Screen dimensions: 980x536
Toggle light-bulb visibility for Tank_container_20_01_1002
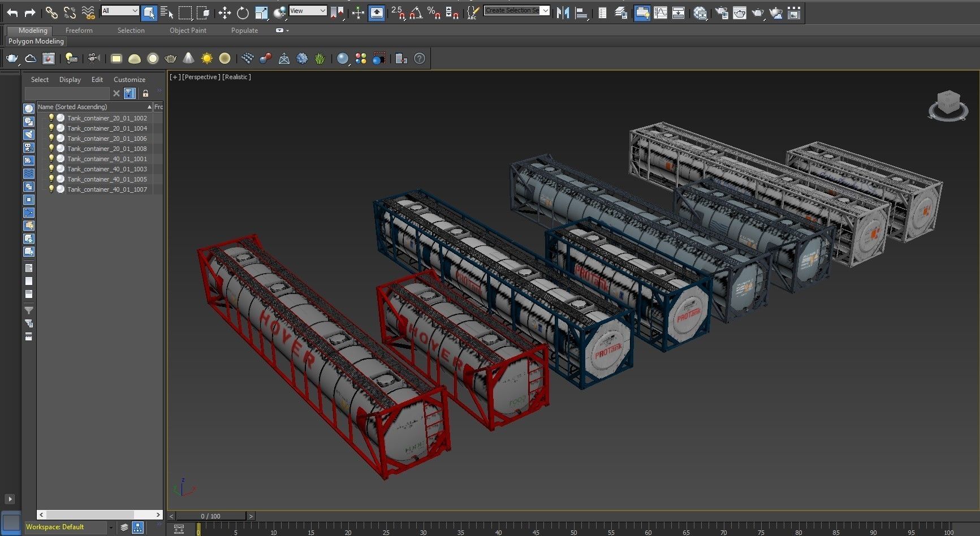click(51, 118)
